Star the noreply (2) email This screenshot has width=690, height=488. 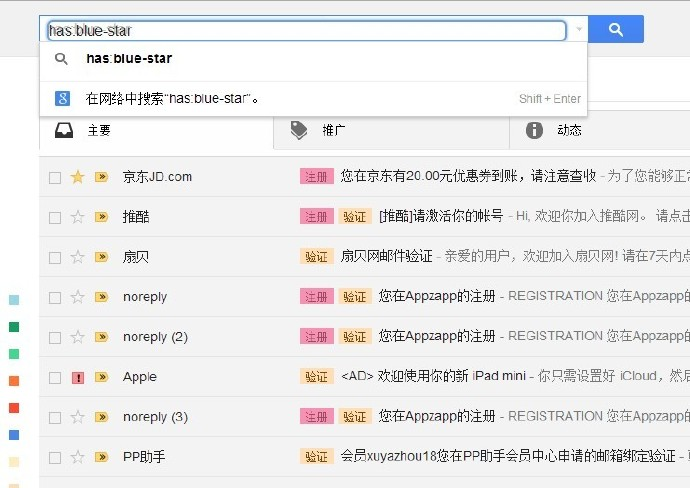[77, 337]
